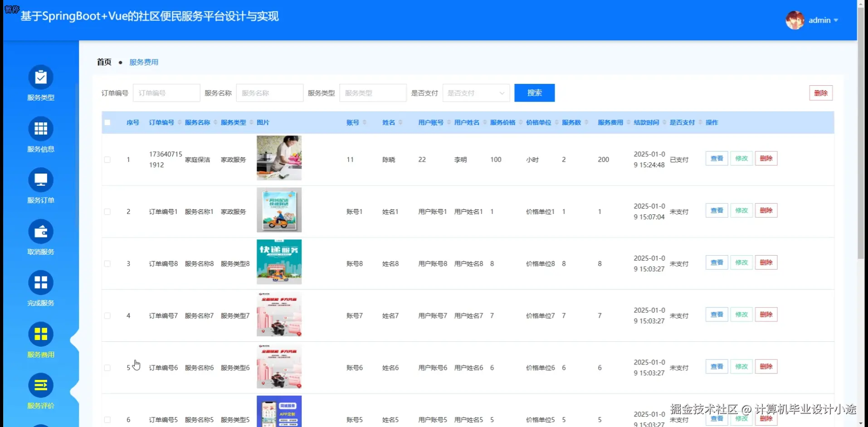Open the 服务订单 monitor icon
Image resolution: width=868 pixels, height=427 pixels.
click(41, 180)
